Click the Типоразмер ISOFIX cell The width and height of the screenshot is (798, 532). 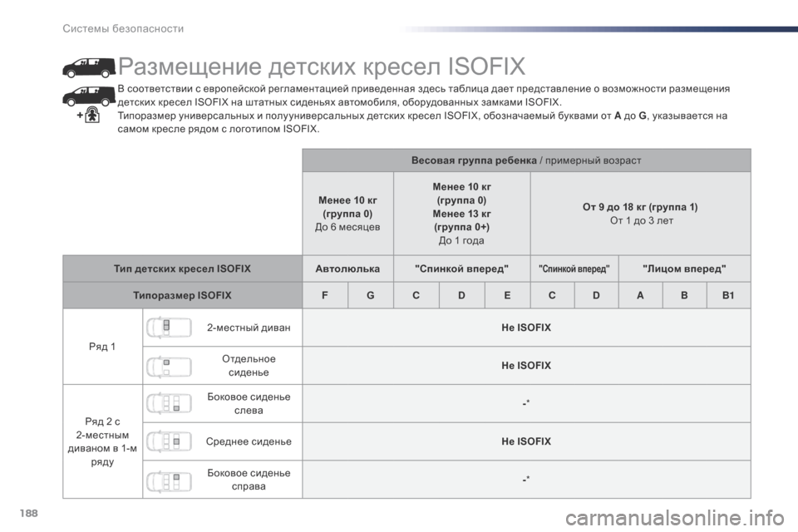[x=182, y=295]
